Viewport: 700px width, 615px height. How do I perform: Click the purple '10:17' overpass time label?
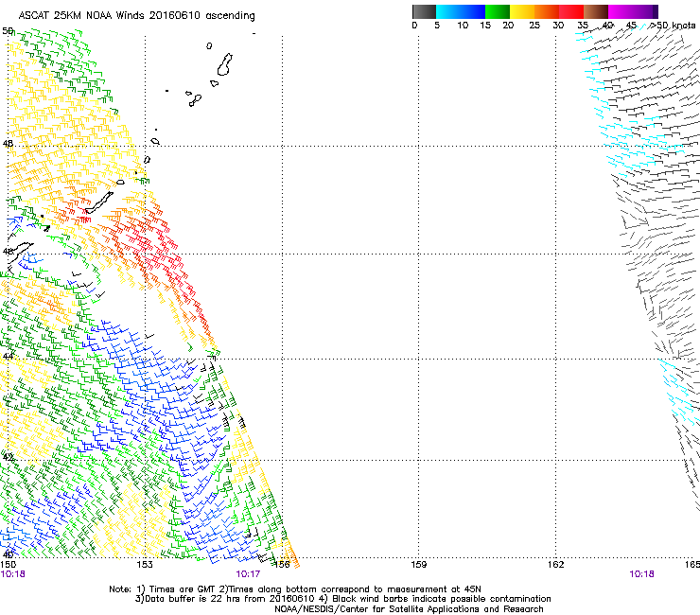248,574
